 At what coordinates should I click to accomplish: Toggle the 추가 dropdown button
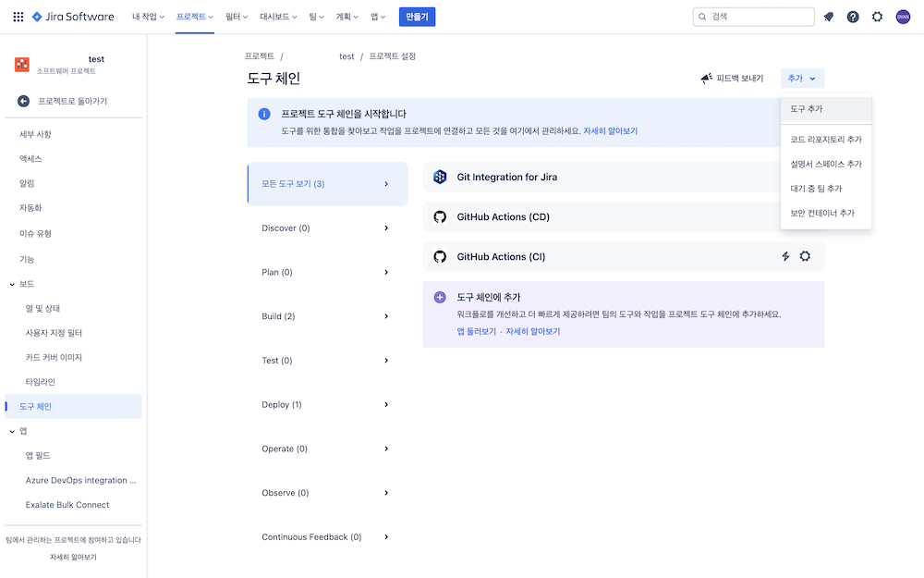(802, 78)
